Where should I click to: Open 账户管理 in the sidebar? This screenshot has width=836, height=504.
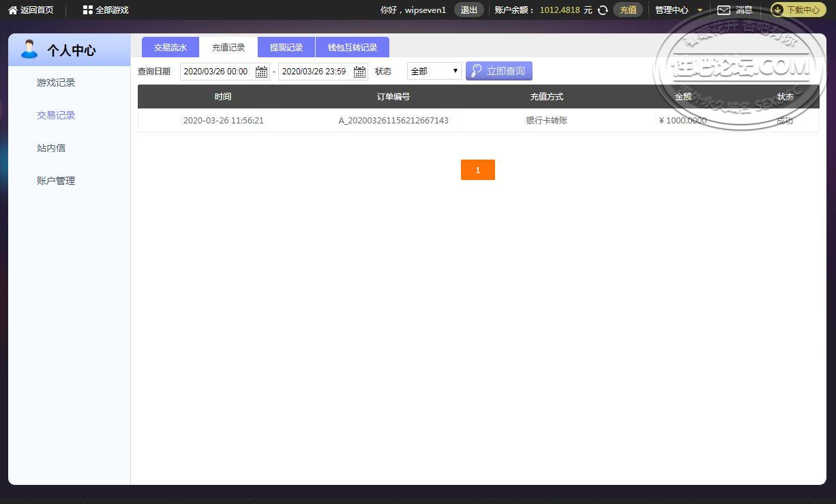56,181
